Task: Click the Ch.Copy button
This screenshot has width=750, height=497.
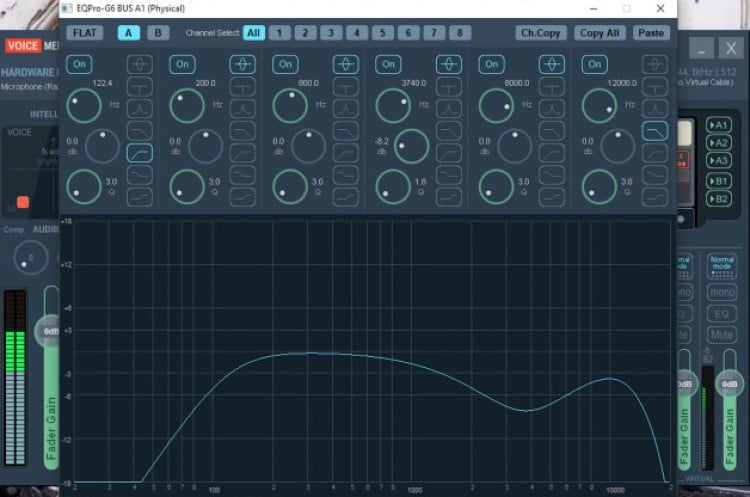Action: tap(541, 32)
